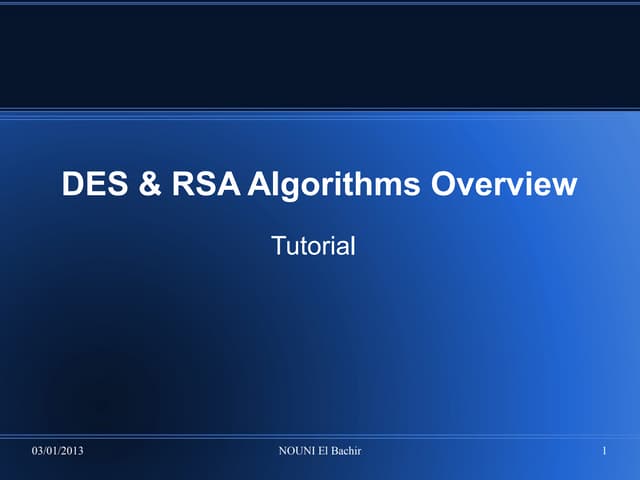Click the word 'DES' in the title
Screen dimensions: 640x480
point(96,185)
